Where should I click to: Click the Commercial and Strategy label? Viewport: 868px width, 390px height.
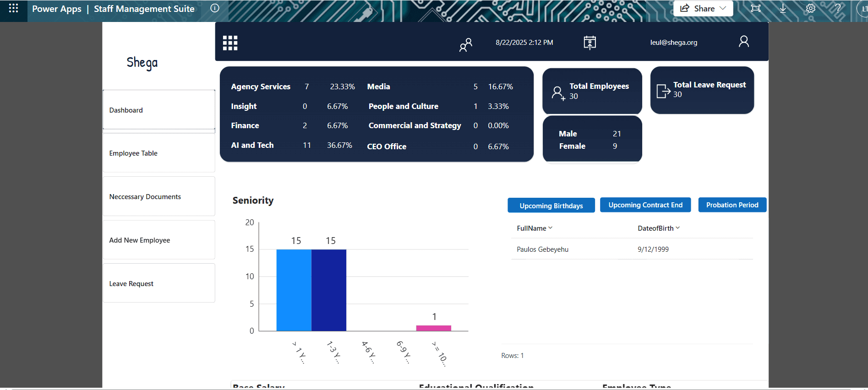(415, 125)
